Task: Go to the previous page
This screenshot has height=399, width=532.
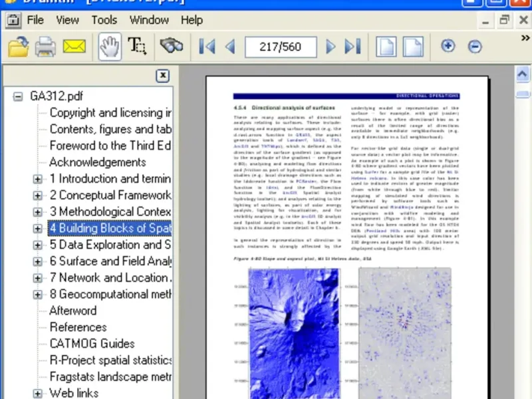Action: click(x=231, y=47)
